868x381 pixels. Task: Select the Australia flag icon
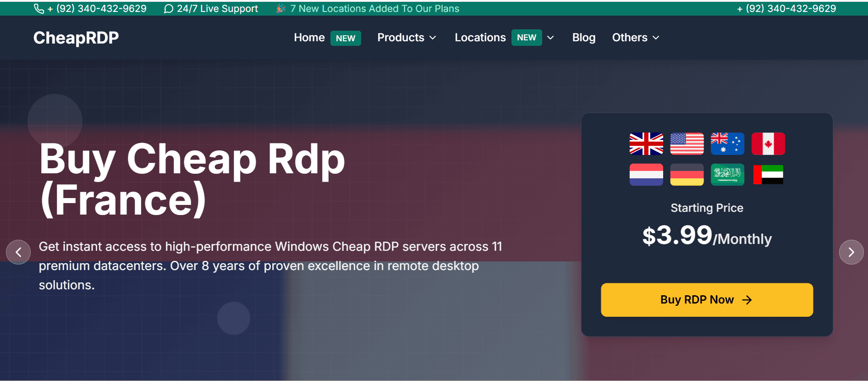[x=727, y=144]
